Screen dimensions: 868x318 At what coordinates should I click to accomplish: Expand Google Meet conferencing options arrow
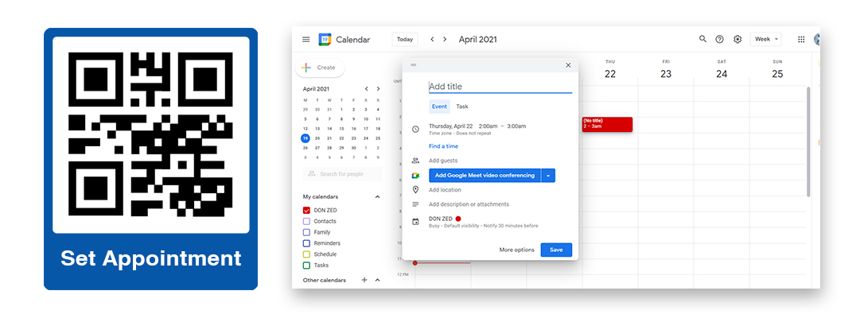[x=548, y=176]
